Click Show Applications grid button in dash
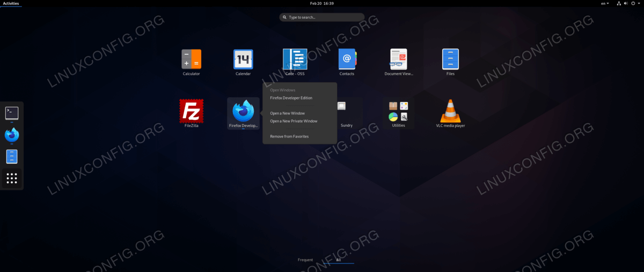This screenshot has height=272, width=644. (12, 178)
